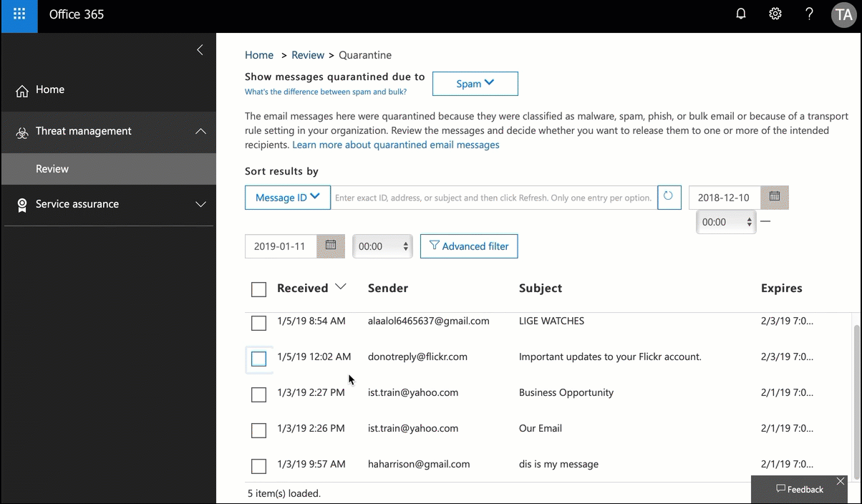Click Important updates to your Flickr account subject
The height and width of the screenshot is (504, 862).
click(610, 357)
